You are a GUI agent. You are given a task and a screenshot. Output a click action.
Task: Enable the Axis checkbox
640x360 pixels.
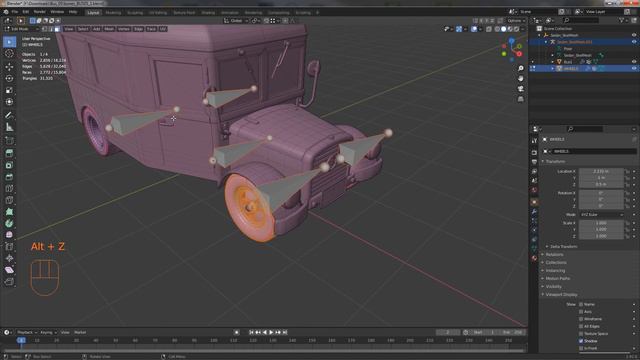(x=581, y=312)
